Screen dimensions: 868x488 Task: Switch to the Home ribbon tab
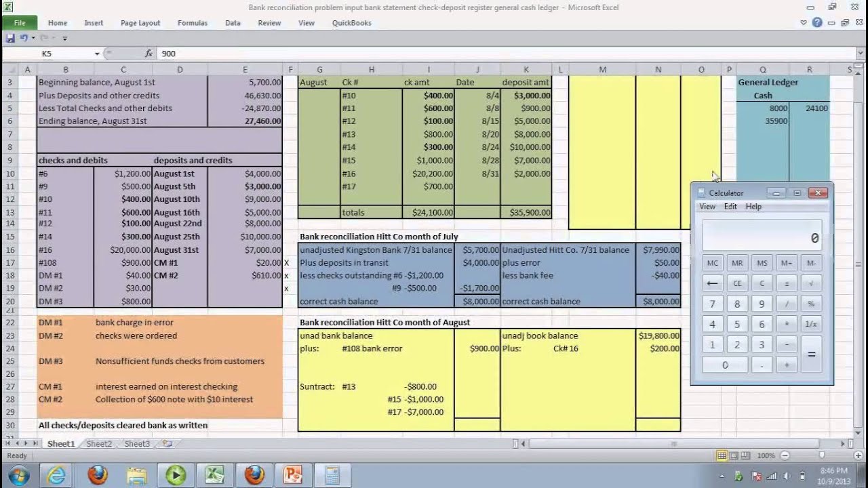click(x=58, y=23)
